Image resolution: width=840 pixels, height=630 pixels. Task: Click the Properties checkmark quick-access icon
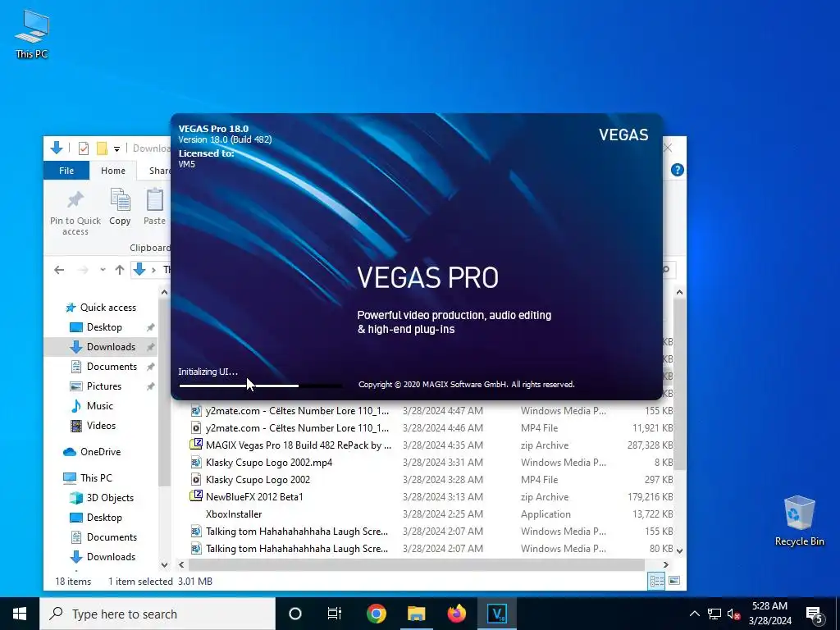(84, 148)
